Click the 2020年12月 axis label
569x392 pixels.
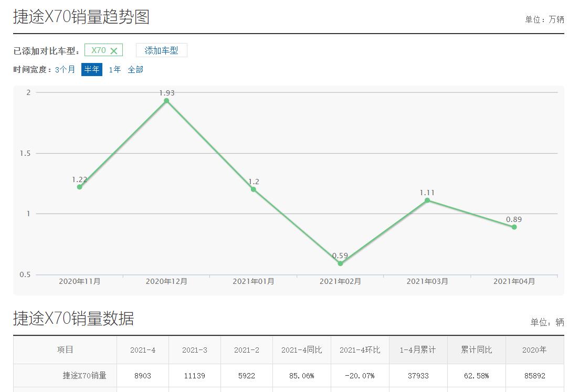[166, 281]
